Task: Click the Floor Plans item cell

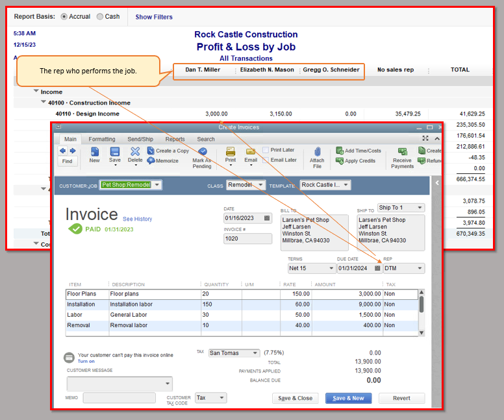Action: click(x=88, y=293)
